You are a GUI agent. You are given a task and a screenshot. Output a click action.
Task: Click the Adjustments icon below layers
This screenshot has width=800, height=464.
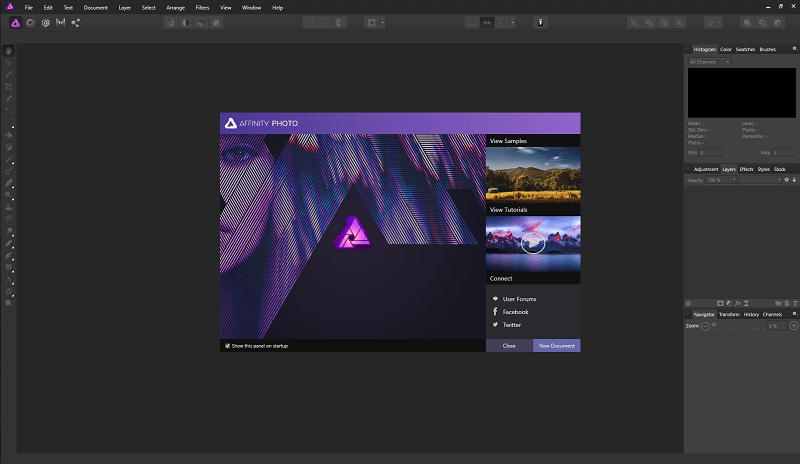tap(729, 303)
